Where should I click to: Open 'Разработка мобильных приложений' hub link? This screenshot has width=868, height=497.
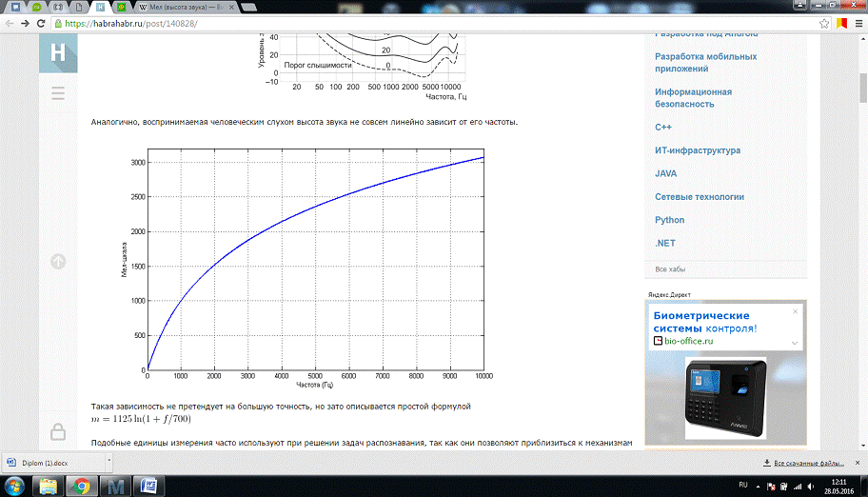click(705, 63)
